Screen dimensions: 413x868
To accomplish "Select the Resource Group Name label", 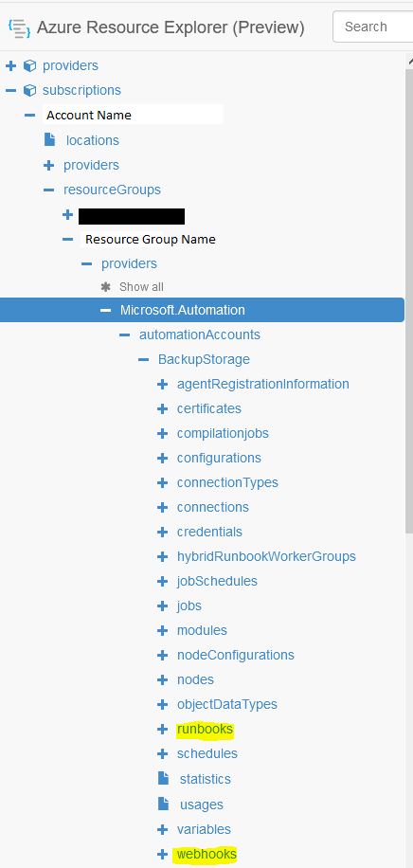I will [x=150, y=239].
